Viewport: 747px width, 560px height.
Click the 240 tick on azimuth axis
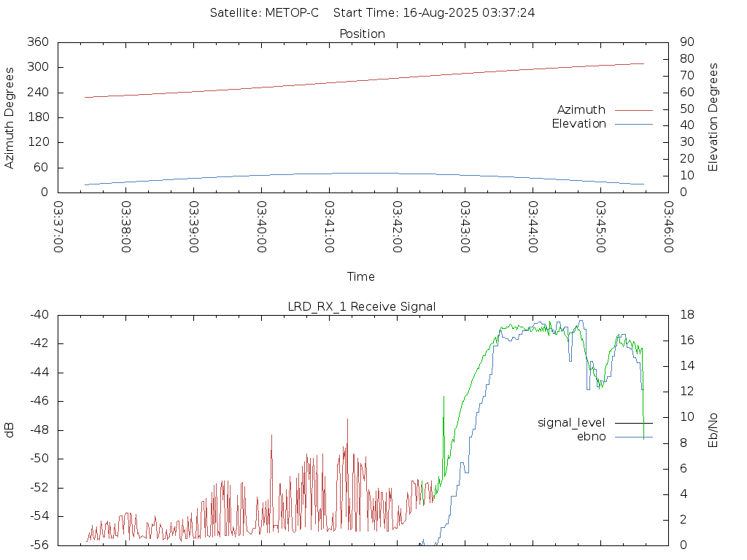38,92
